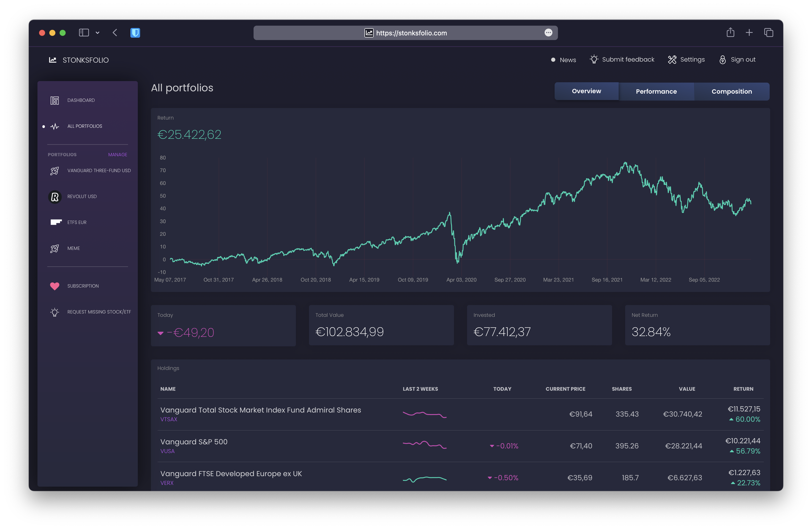Switch to the Composition tab
Viewport: 812px width, 529px height.
click(731, 91)
